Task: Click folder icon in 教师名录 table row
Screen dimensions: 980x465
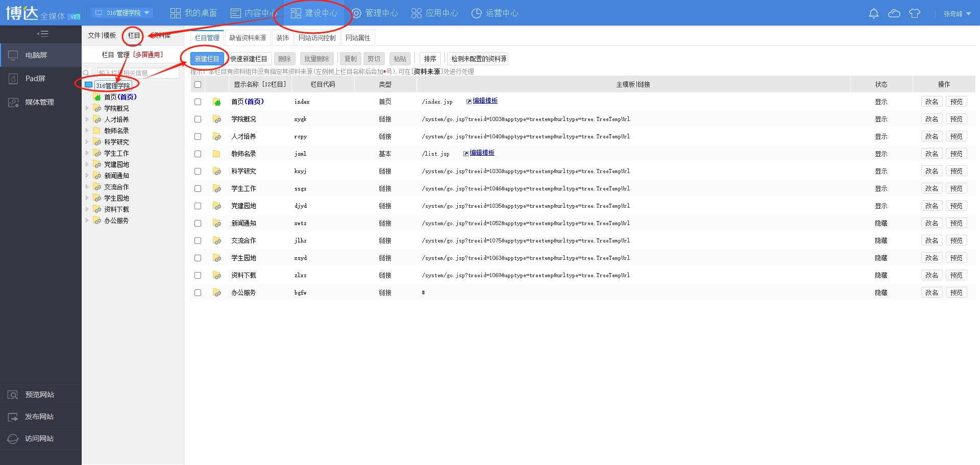Action: pos(217,154)
